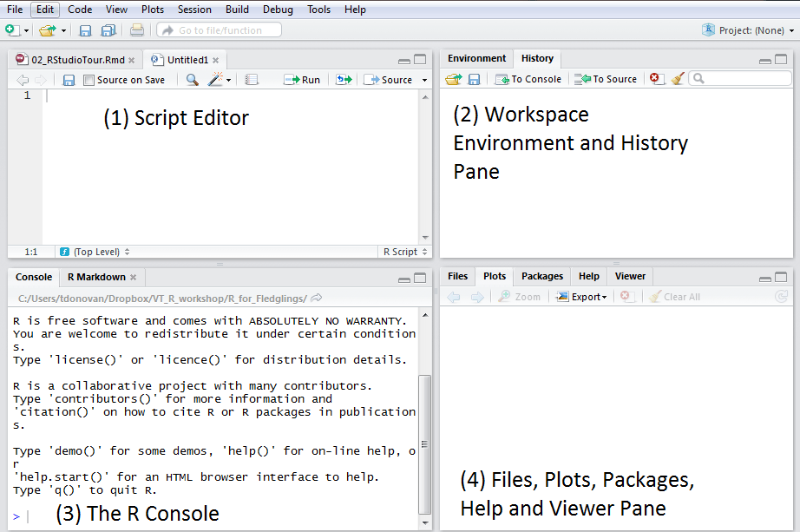Click in the Go to file/function search box
Screen dimensions: 800x532
219,29
